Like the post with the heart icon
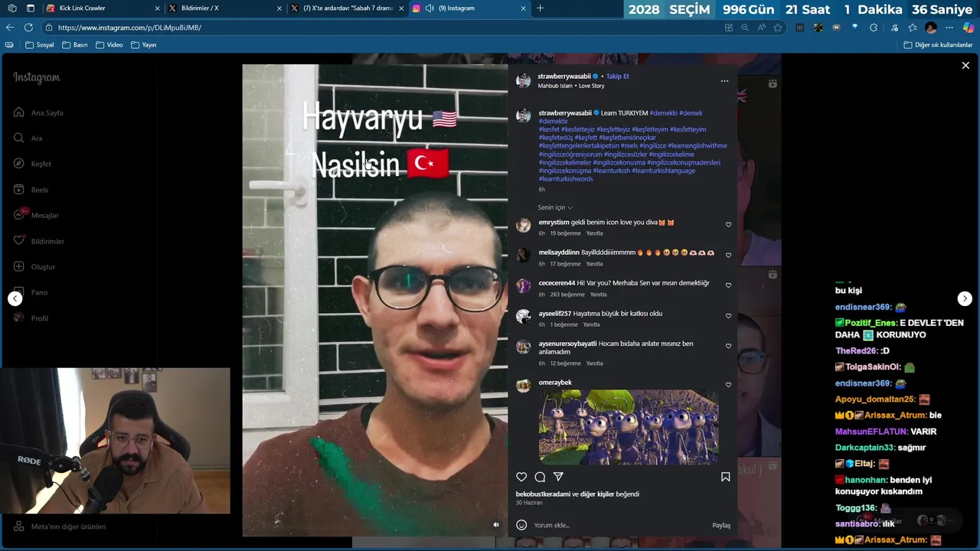This screenshot has width=980, height=551. [x=521, y=477]
